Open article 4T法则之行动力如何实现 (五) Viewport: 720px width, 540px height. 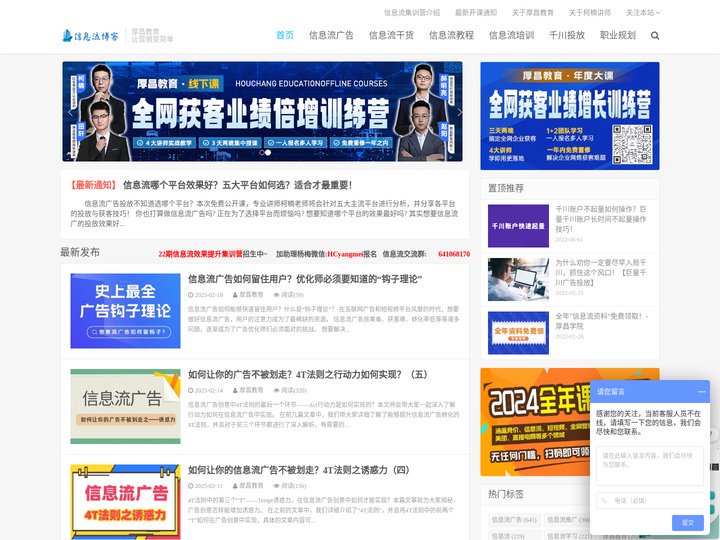coord(308,374)
